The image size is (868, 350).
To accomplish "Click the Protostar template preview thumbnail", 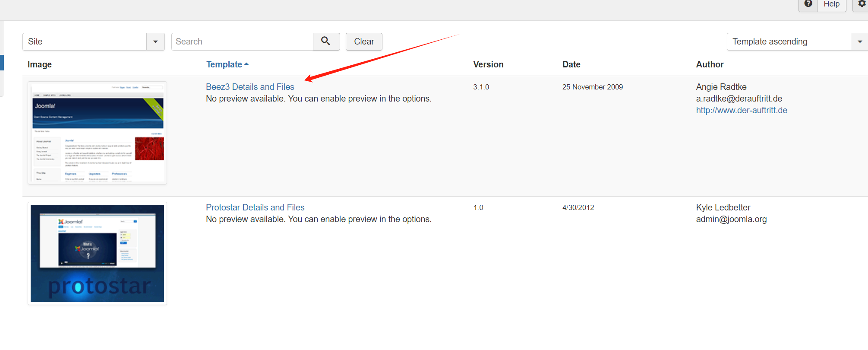I will point(98,253).
